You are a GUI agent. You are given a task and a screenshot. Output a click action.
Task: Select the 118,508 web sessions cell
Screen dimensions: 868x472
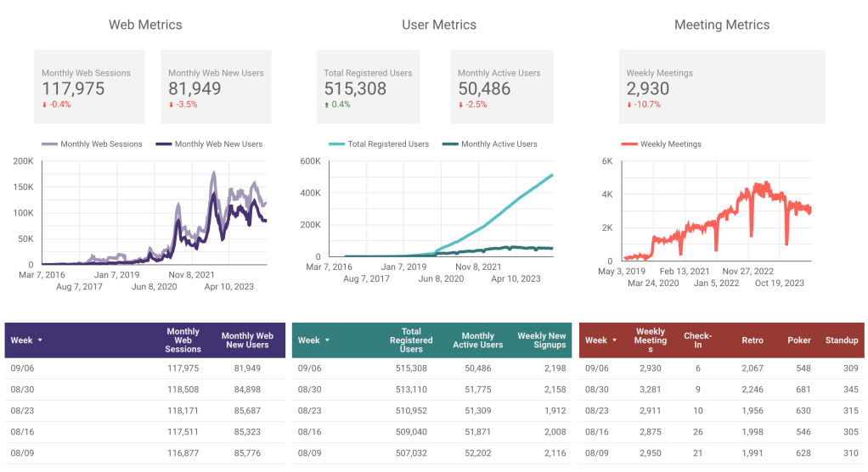pos(183,390)
